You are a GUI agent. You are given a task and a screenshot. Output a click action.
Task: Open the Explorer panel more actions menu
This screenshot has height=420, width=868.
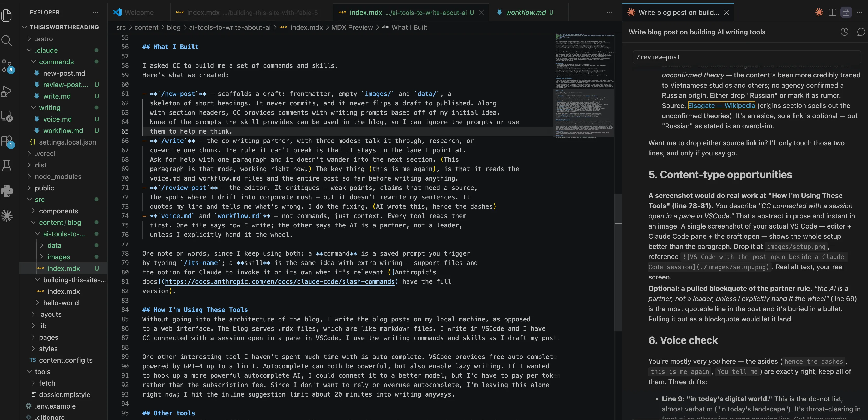(x=95, y=12)
